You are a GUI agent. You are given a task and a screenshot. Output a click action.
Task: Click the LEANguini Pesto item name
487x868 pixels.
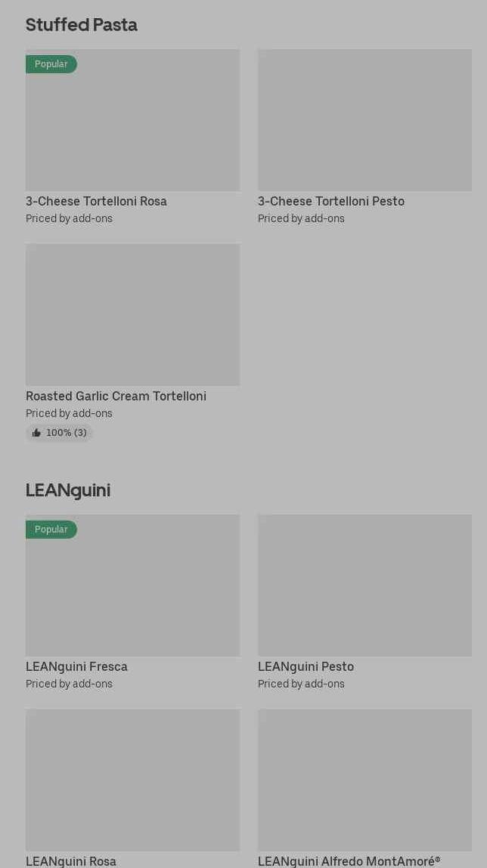pyautogui.click(x=306, y=667)
